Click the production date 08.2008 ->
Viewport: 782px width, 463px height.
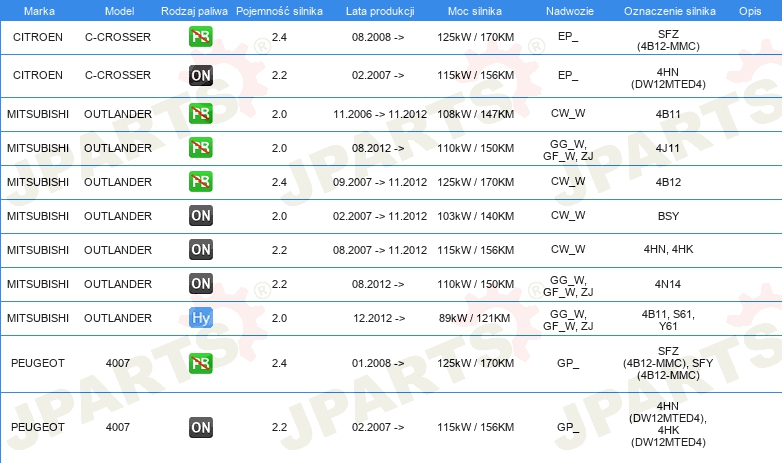point(378,37)
